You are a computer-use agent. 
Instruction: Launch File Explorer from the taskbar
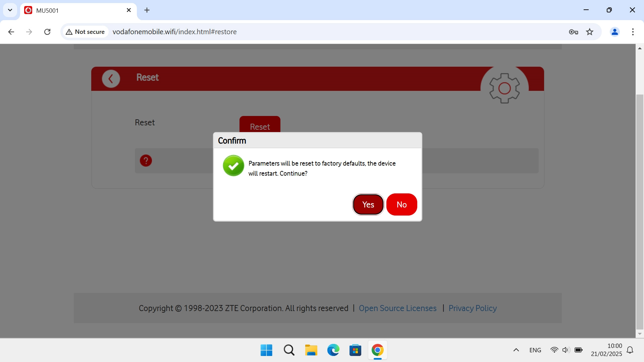[311, 350]
